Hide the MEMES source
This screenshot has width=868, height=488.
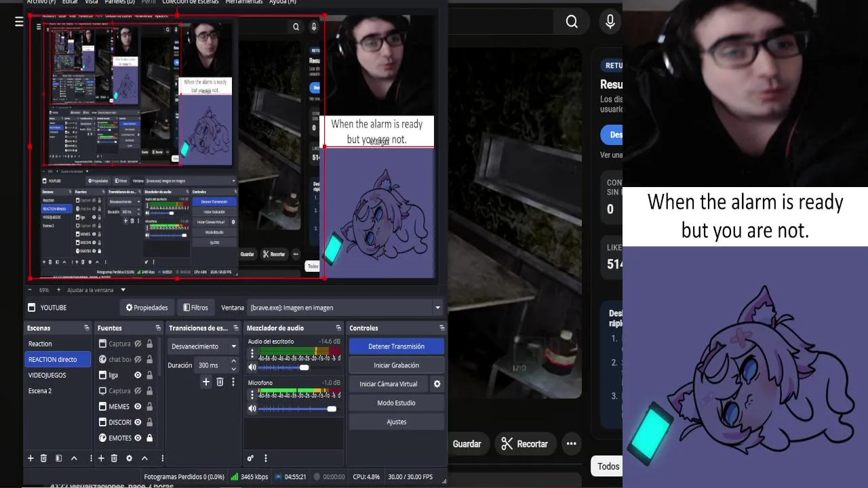coord(138,407)
